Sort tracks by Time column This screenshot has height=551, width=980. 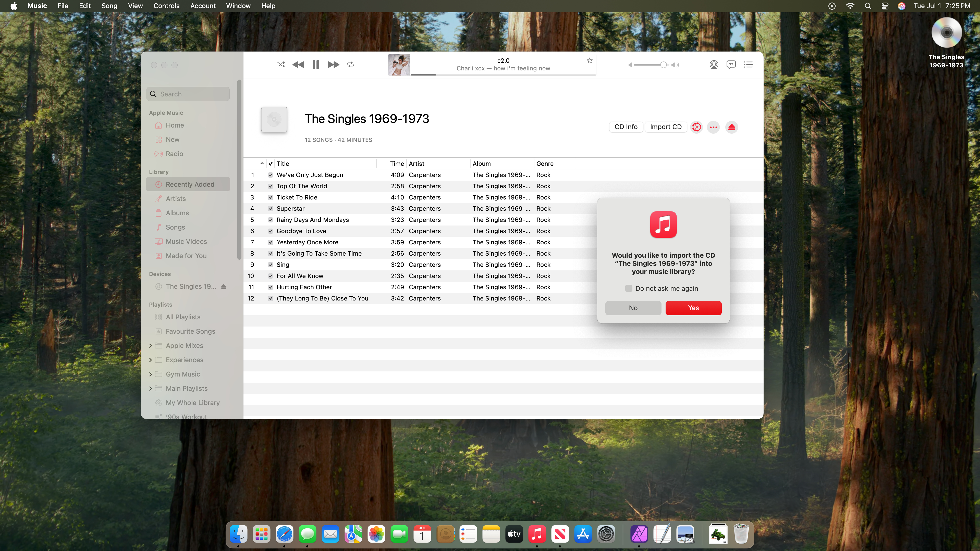click(392, 164)
